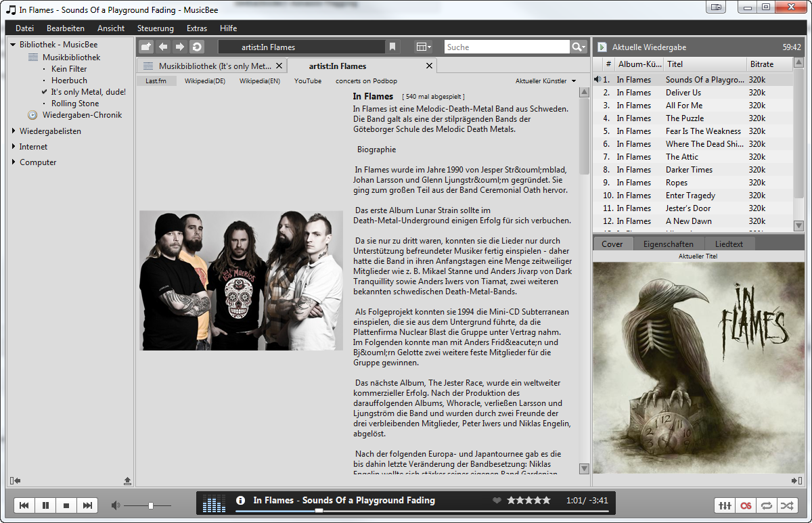
Task: Open the Bearbeiten menu
Action: [66, 28]
